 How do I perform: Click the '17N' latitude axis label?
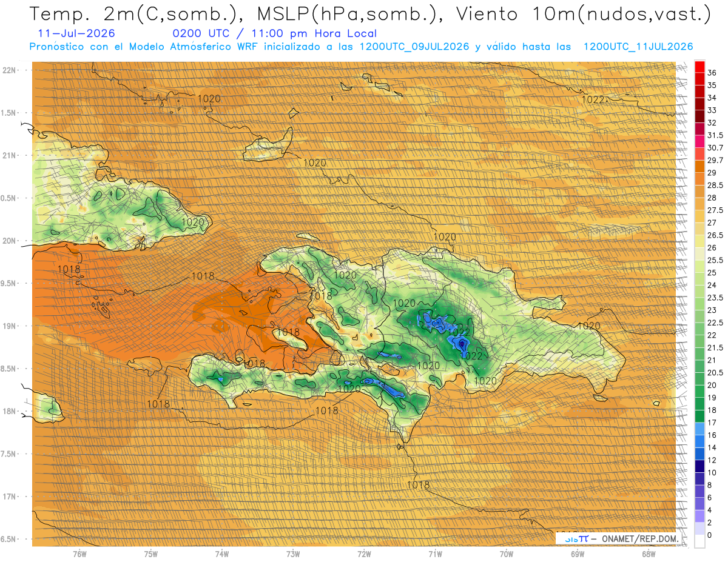point(8,497)
